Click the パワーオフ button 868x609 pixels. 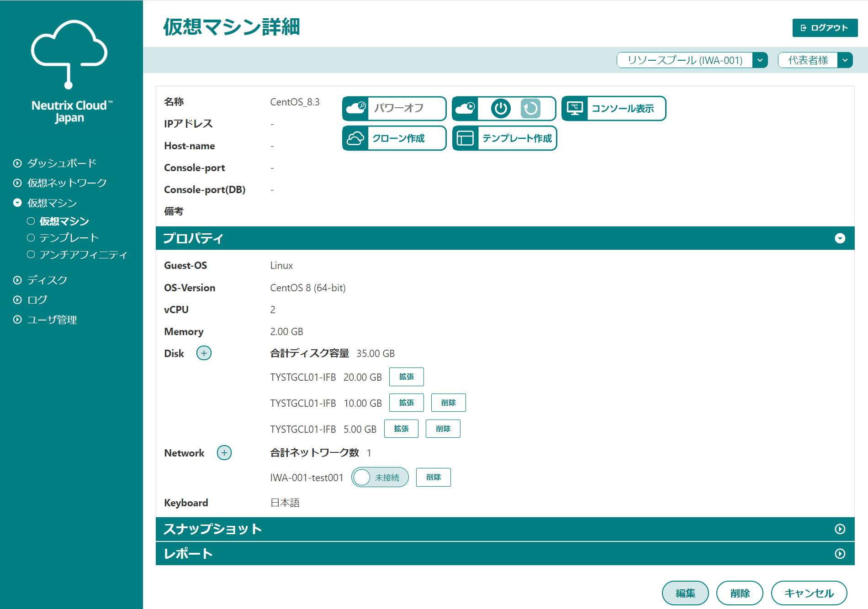394,108
